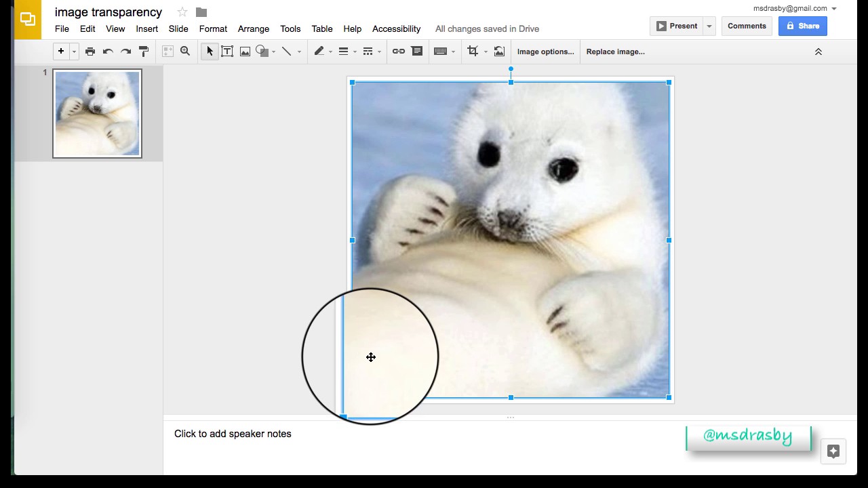Select the Zoom magnifier tool
The image size is (868, 488).
[185, 52]
